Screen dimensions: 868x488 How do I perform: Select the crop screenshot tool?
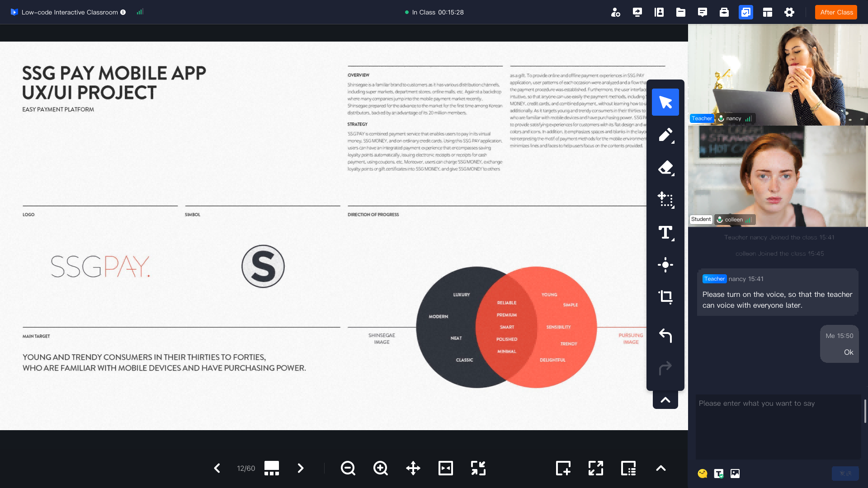point(665,297)
